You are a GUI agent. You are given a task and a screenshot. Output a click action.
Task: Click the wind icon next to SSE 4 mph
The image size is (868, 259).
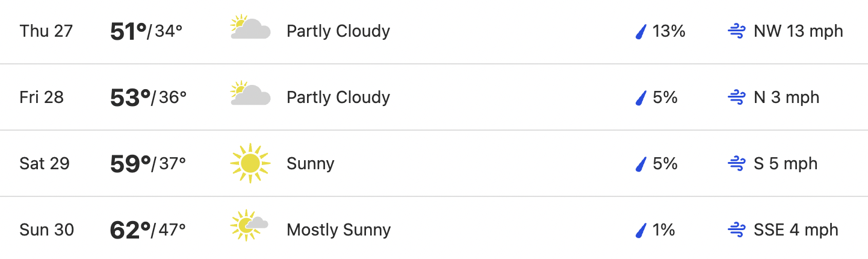point(737,230)
